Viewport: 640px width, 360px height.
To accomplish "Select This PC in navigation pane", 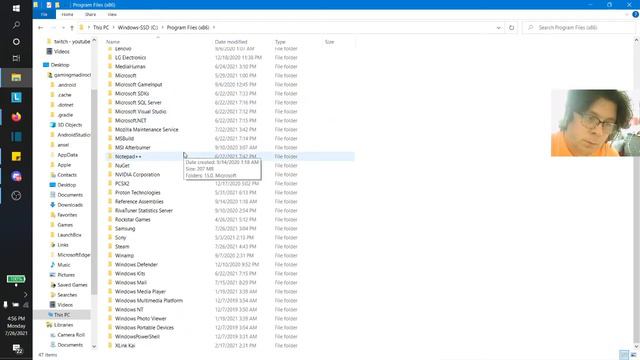I will point(62,315).
